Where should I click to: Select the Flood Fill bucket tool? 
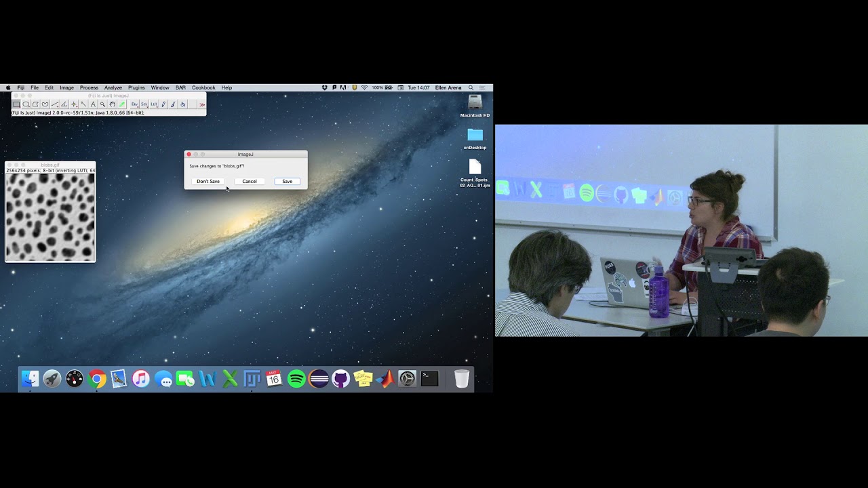pos(182,104)
